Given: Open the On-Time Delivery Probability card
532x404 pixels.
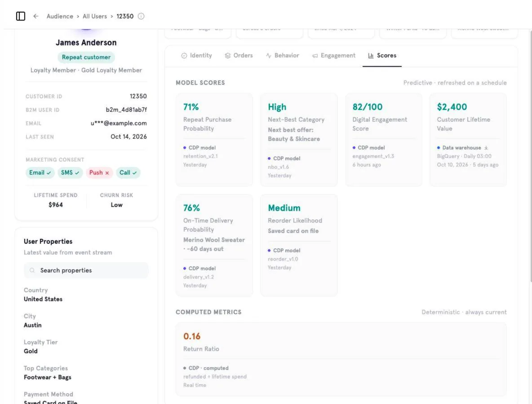Looking at the screenshot, I should (214, 246).
